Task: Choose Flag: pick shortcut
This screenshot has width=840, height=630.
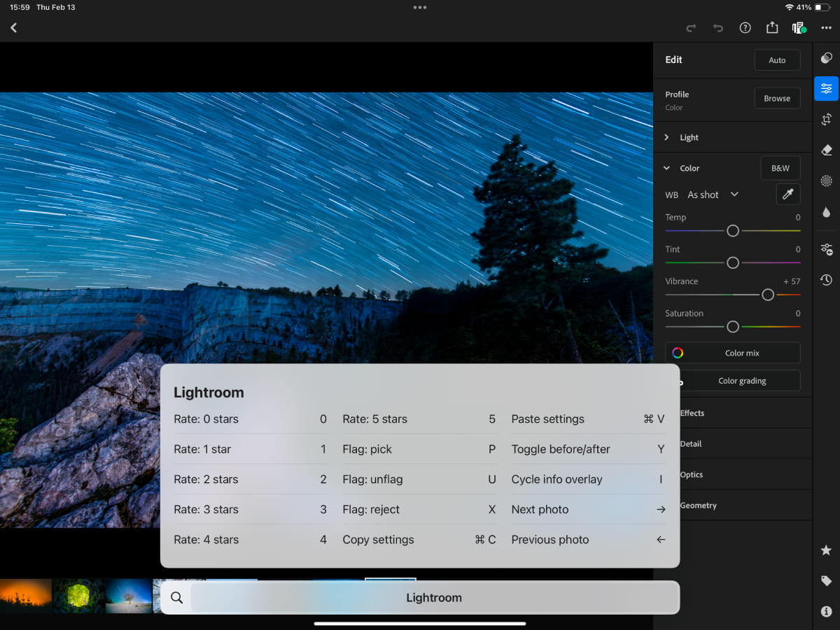Action: tap(419, 449)
